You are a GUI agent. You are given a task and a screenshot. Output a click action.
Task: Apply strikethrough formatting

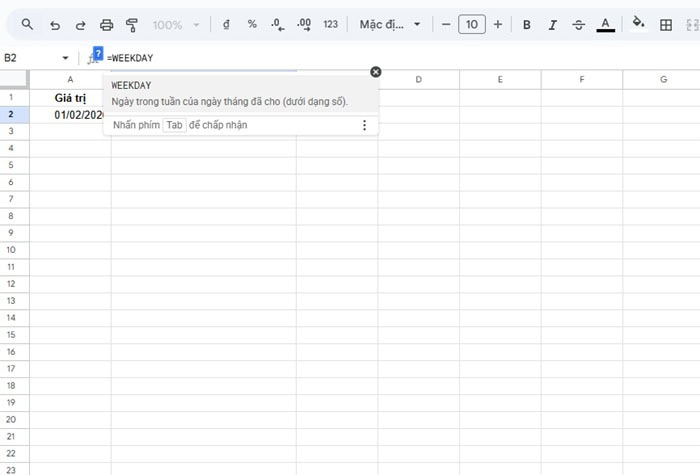click(579, 24)
